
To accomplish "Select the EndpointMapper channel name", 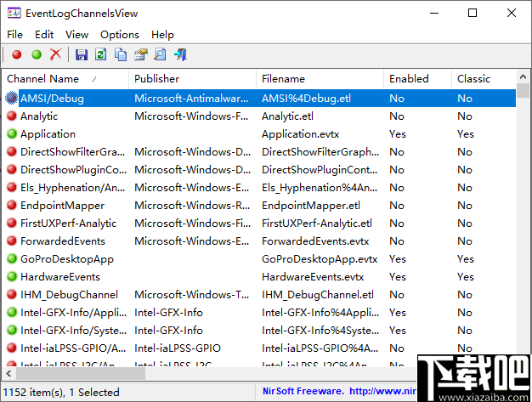I will [62, 206].
